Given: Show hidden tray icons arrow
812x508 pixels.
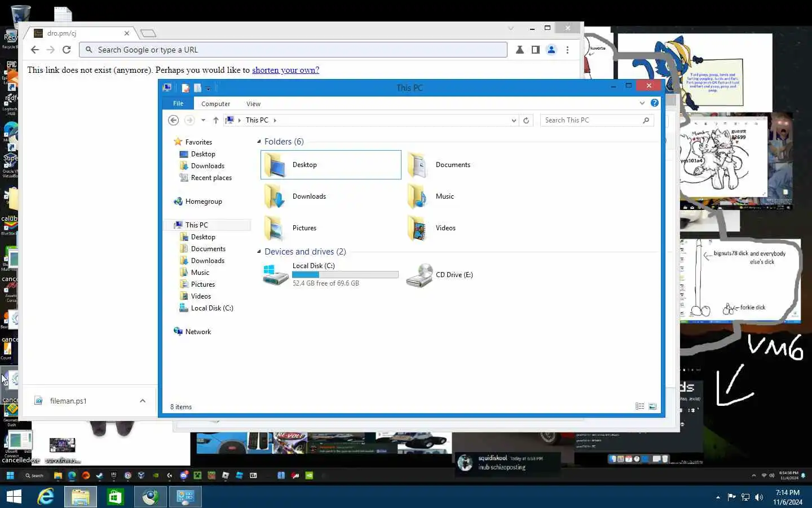Looking at the screenshot, I should pyautogui.click(x=718, y=497).
